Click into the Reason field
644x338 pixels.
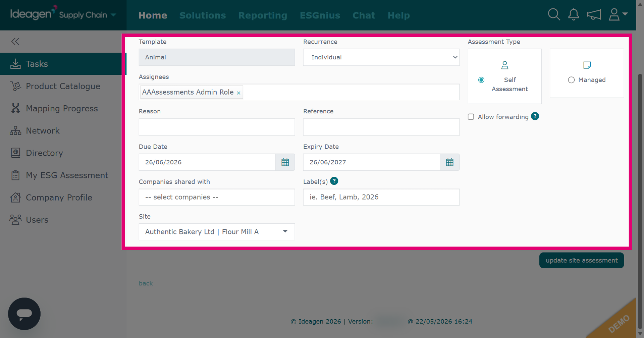(217, 127)
